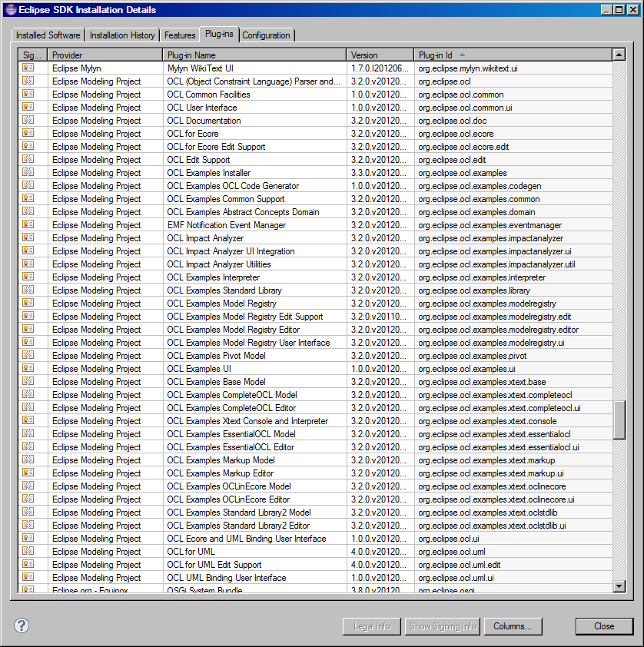Click the signature icon in the org.eclipse.ocl row
Screen dimensions: 644x647
coord(28,81)
